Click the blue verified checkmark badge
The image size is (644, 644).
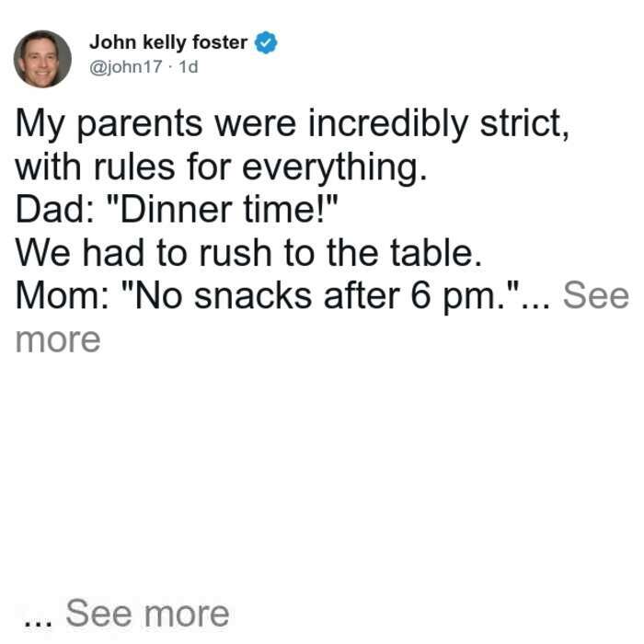coord(266,42)
